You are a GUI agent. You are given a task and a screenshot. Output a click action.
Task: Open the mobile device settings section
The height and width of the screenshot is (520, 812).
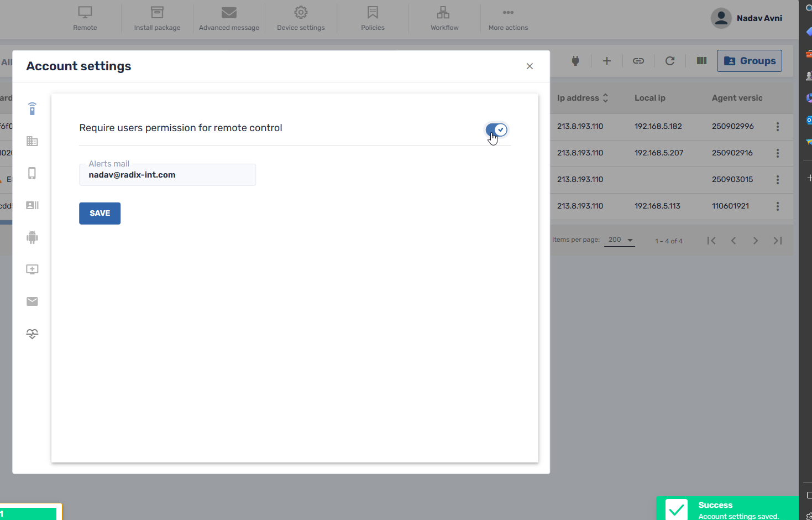tap(32, 173)
